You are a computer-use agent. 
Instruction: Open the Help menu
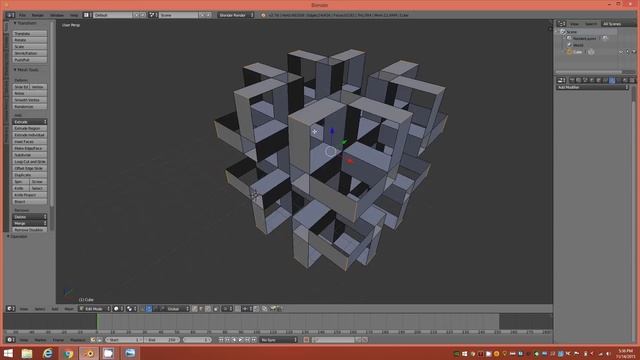(x=73, y=15)
